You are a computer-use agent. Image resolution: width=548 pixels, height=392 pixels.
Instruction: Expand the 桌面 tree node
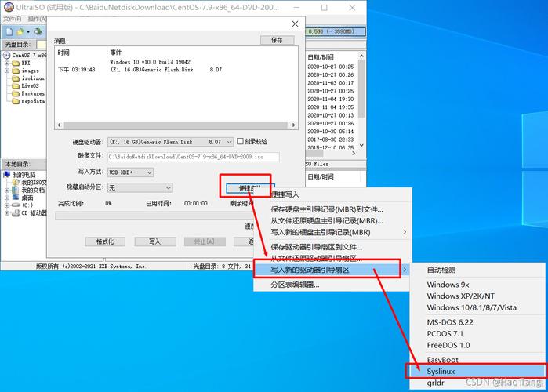click(7, 198)
